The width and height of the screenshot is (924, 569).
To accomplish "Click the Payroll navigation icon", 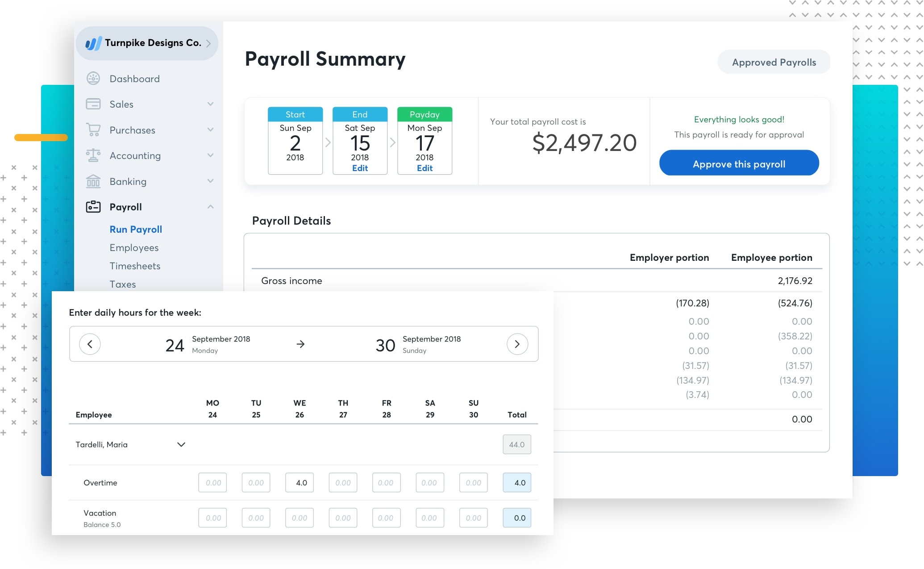I will [x=92, y=206].
